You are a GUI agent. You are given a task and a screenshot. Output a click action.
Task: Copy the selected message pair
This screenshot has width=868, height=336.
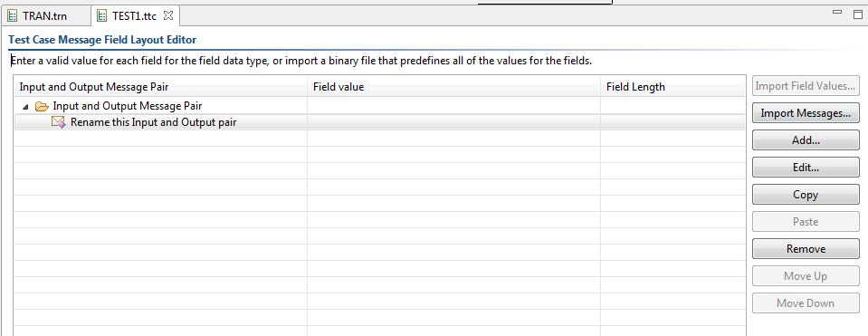(x=806, y=195)
